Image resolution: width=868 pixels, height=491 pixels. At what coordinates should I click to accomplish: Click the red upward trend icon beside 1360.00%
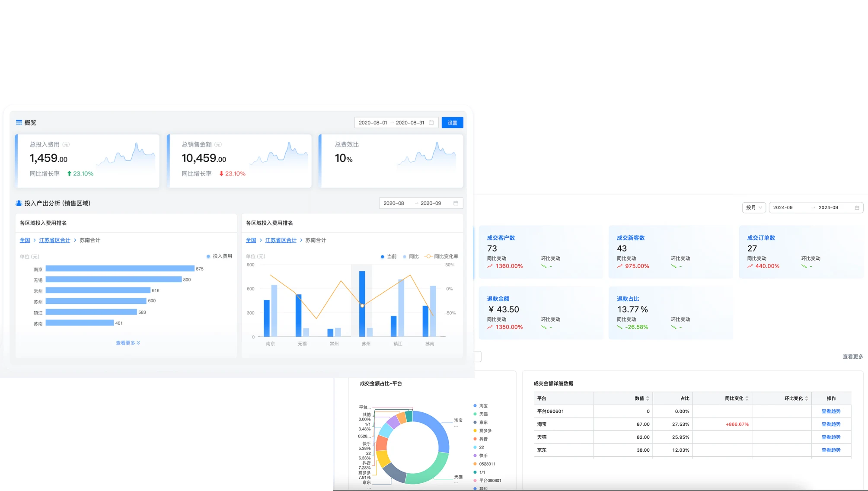point(490,266)
